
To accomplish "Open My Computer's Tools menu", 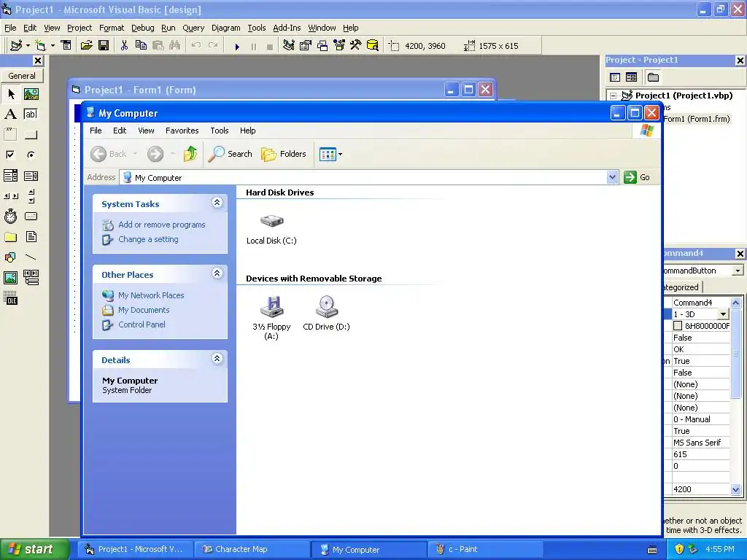I will pyautogui.click(x=219, y=131).
